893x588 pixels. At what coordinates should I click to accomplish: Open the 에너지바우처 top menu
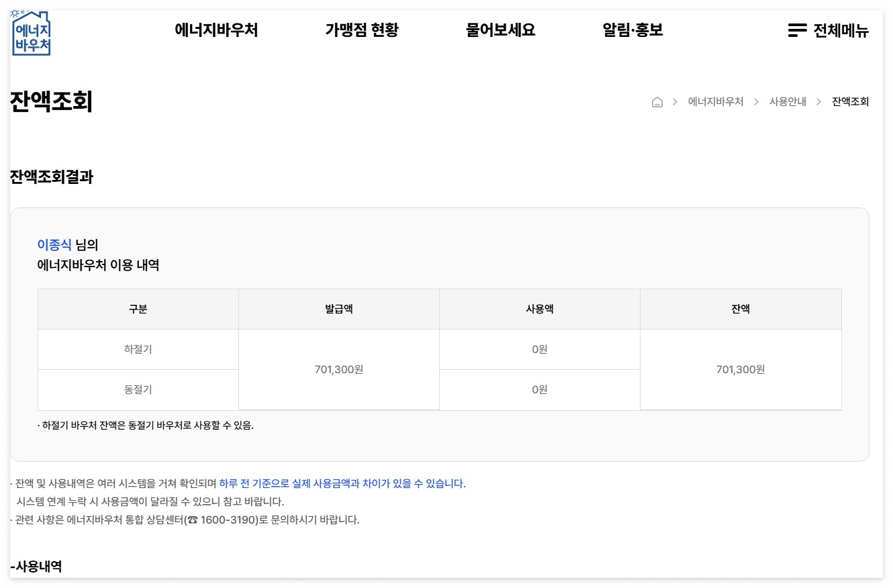(216, 30)
